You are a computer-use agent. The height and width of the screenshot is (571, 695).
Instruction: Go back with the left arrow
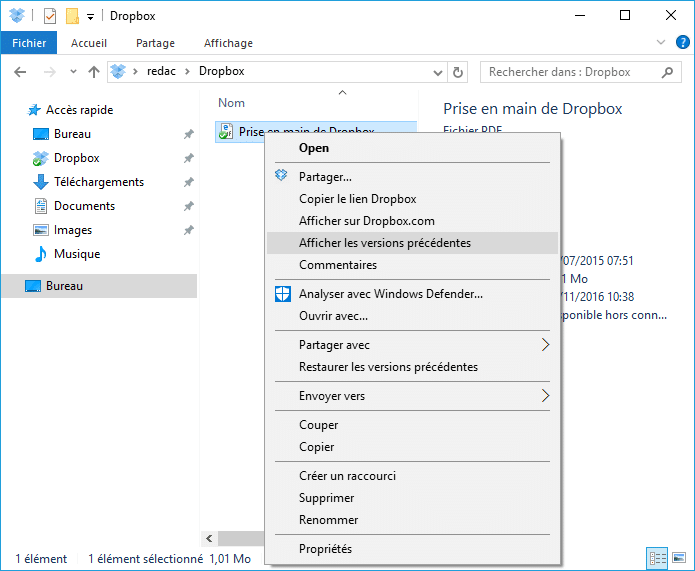(20, 72)
